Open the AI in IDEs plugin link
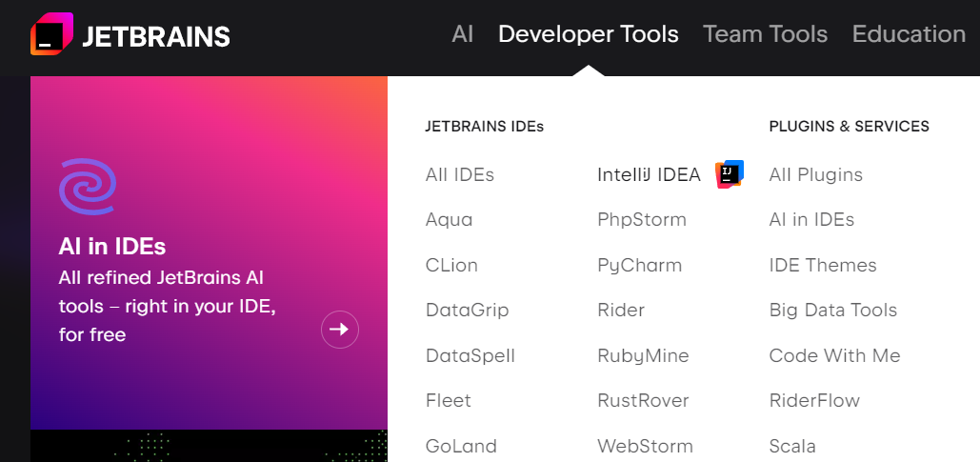 click(811, 220)
